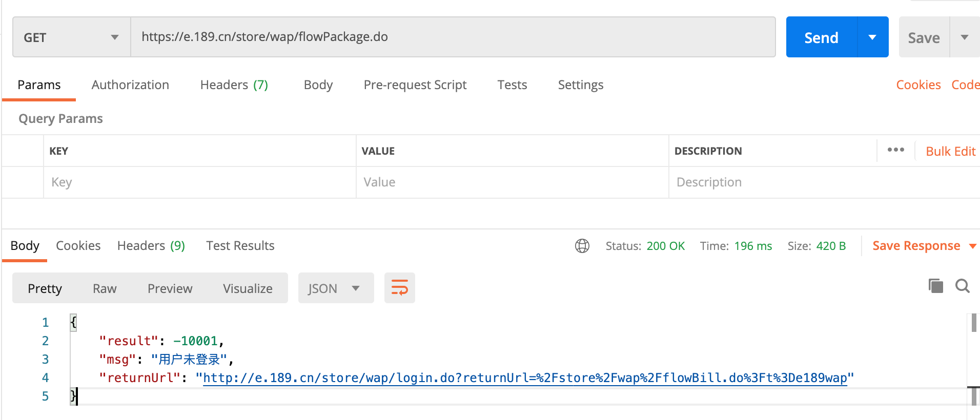Click the 200 OK status text

point(665,246)
